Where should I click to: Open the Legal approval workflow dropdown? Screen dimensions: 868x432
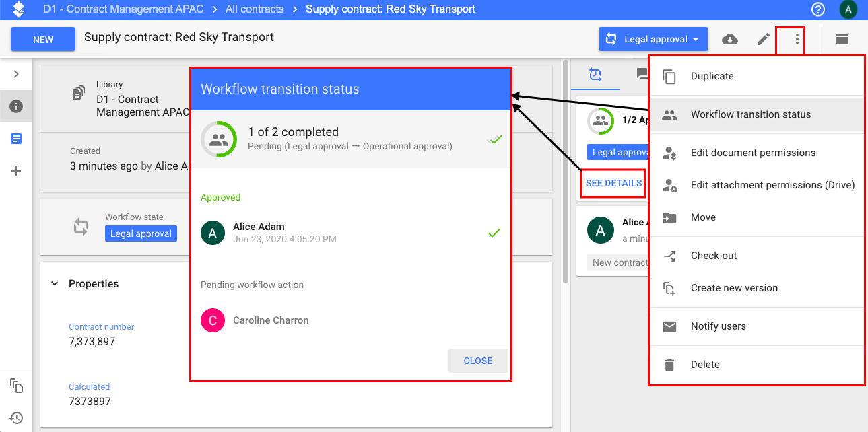click(653, 39)
